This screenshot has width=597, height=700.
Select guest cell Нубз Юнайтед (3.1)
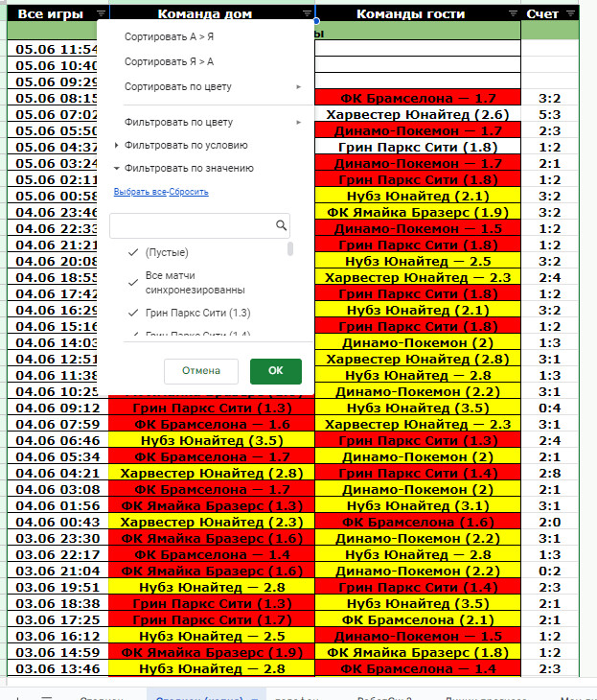[x=418, y=505]
